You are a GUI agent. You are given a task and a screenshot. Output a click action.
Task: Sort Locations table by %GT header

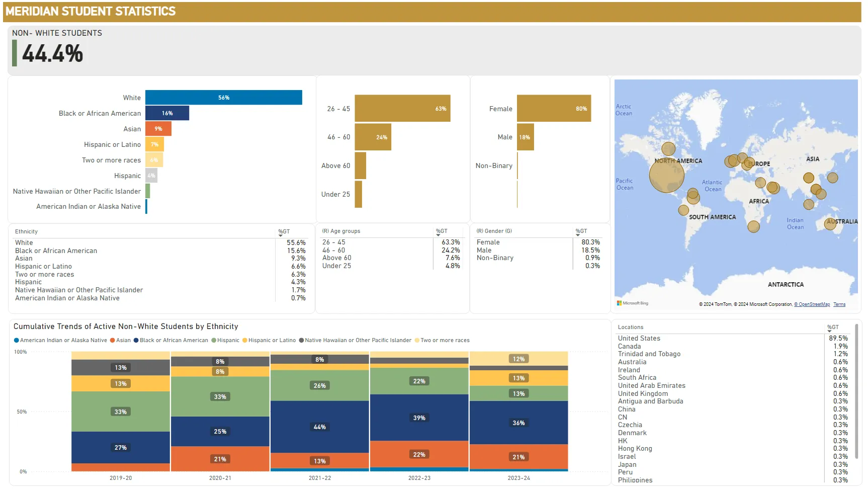pos(833,328)
